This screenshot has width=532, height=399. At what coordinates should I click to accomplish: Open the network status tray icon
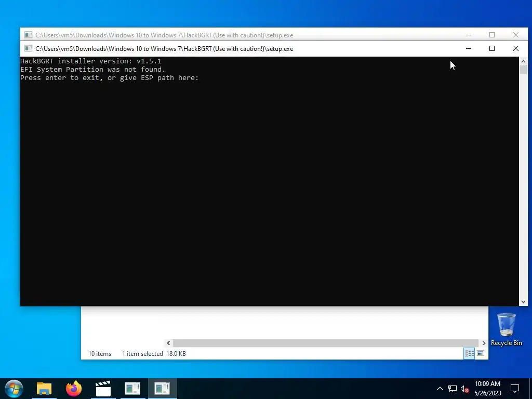pyautogui.click(x=453, y=389)
